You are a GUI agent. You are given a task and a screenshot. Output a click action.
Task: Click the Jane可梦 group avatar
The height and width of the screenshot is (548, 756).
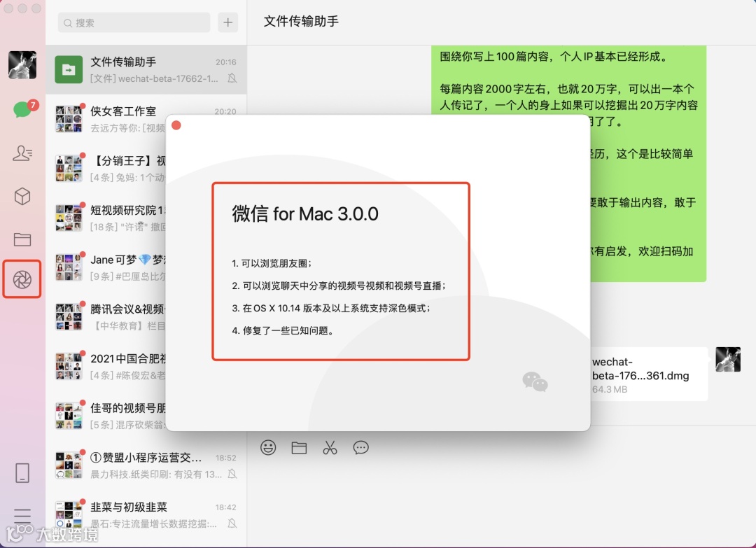pyautogui.click(x=69, y=267)
